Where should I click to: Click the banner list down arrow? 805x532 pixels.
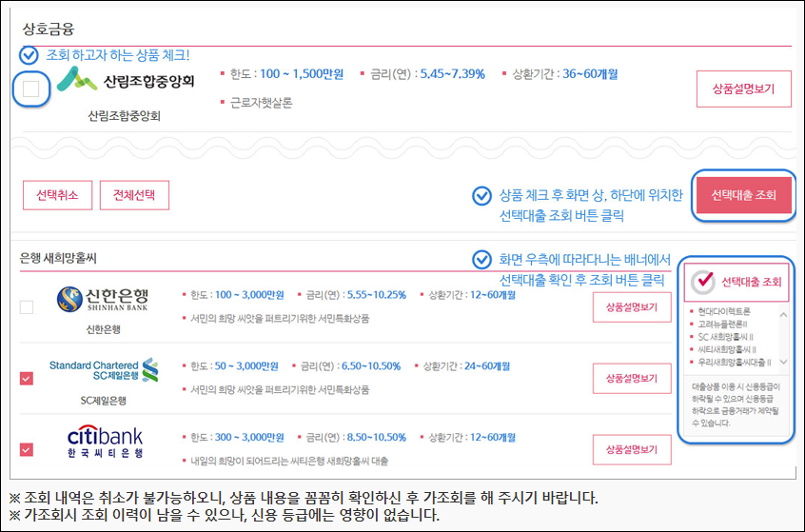tap(783, 362)
